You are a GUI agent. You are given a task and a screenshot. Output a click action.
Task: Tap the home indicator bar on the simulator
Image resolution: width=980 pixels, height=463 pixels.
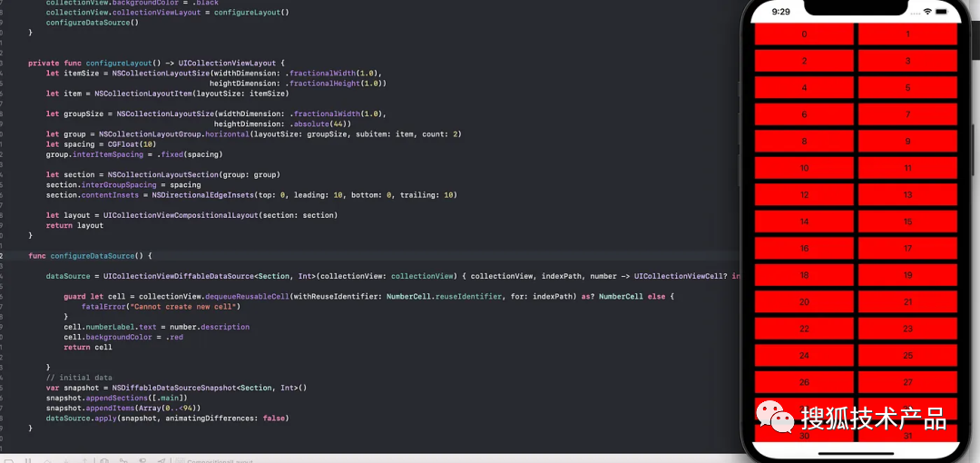(857, 454)
